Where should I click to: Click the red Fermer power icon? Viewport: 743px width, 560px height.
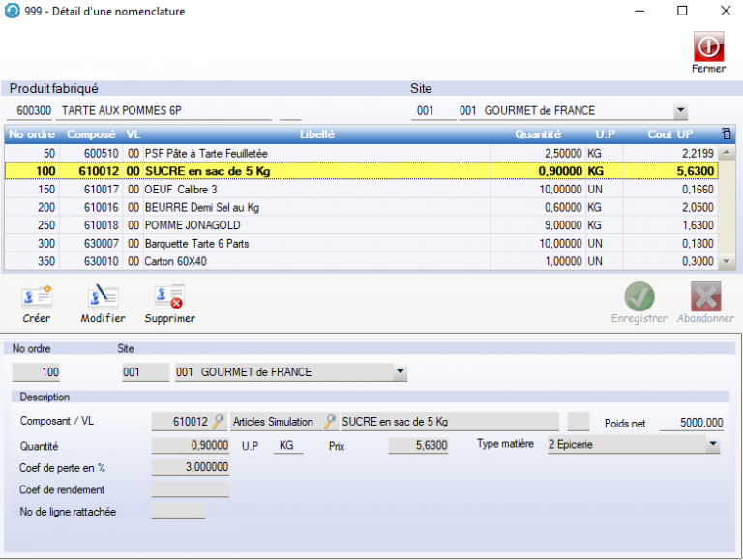click(708, 47)
